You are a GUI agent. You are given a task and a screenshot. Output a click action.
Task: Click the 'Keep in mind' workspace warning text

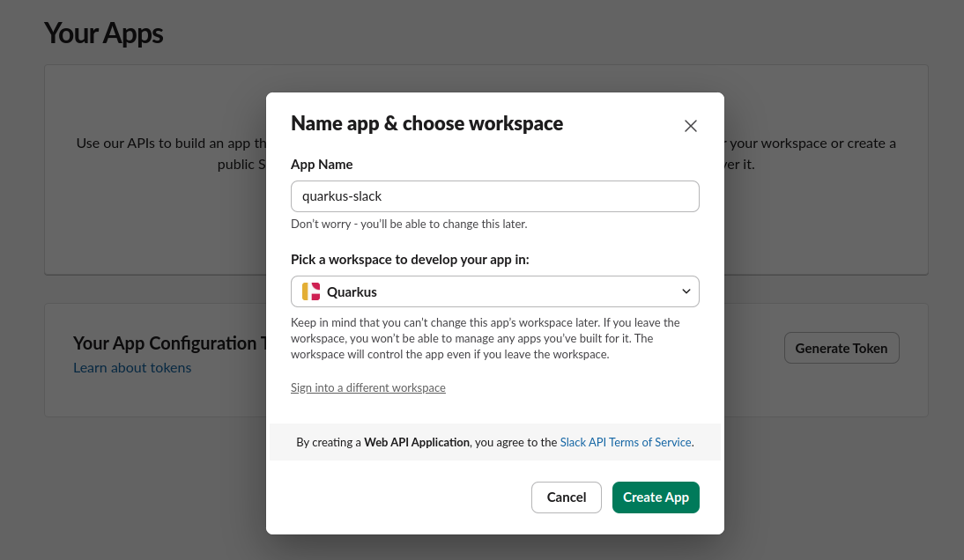coord(485,338)
